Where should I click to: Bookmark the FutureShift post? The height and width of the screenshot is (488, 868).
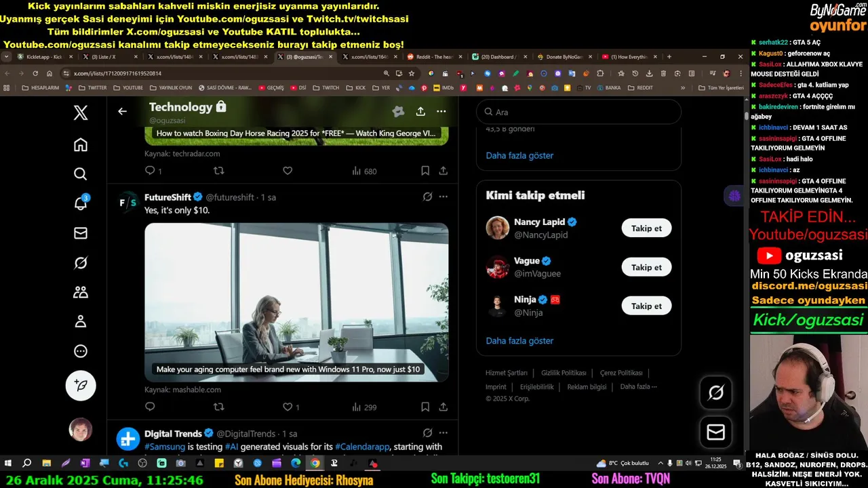pyautogui.click(x=425, y=407)
